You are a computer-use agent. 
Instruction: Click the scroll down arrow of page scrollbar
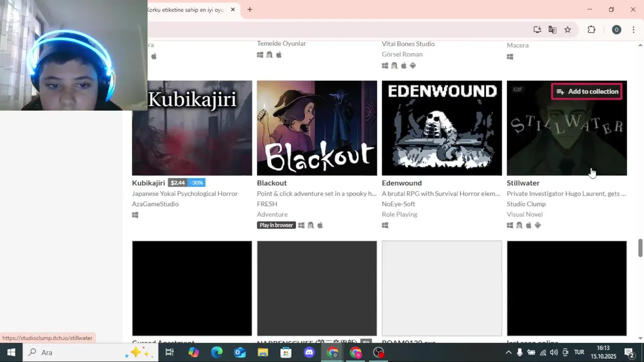(x=640, y=338)
